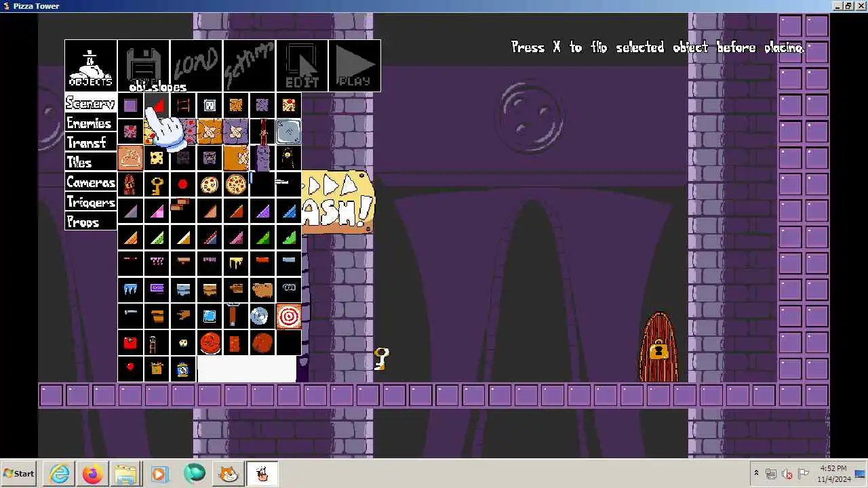
Task: Select the Transf category
Action: click(91, 142)
